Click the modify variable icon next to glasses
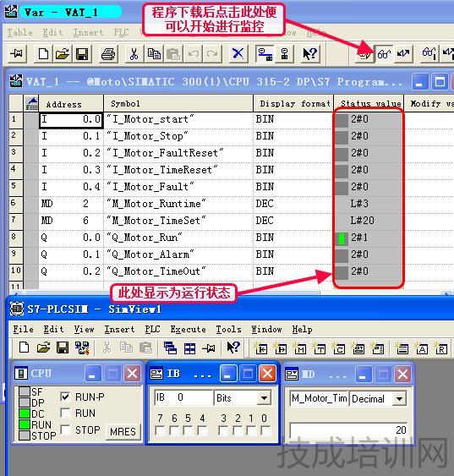Viewport: 454px width, 476px height. (403, 54)
